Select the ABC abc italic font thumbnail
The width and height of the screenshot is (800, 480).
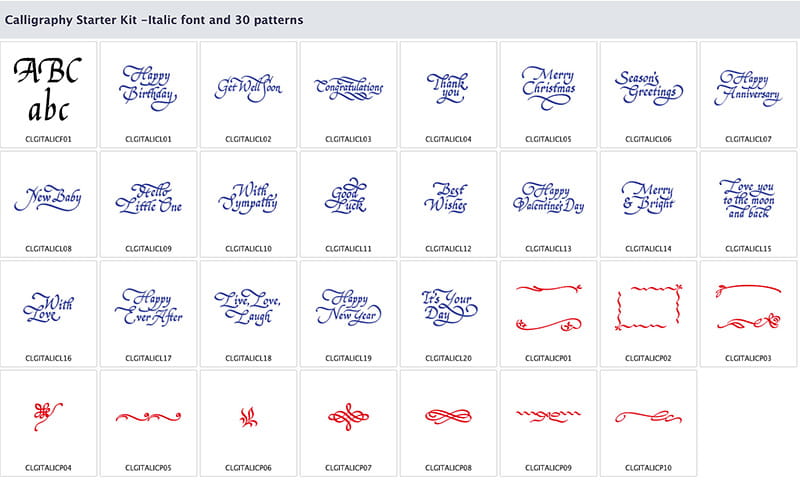point(48,88)
